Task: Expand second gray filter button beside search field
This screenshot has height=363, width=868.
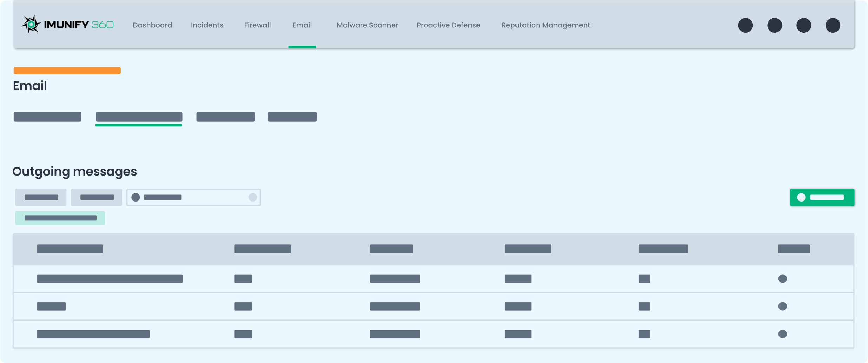Action: tap(97, 197)
